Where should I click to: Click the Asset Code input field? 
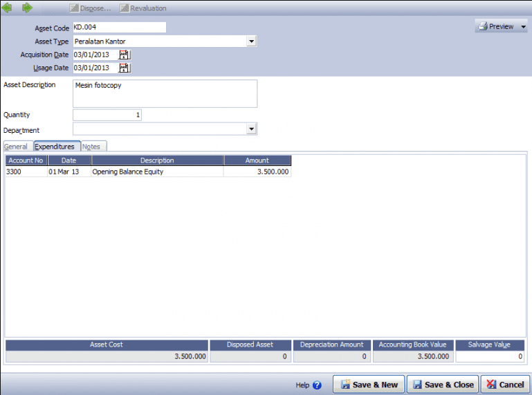[x=119, y=28]
